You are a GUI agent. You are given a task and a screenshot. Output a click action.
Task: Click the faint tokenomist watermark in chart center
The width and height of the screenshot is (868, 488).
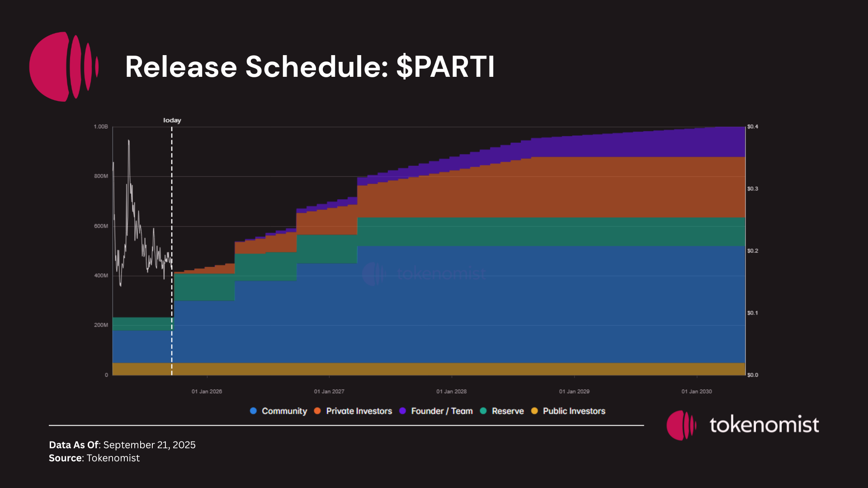point(424,273)
